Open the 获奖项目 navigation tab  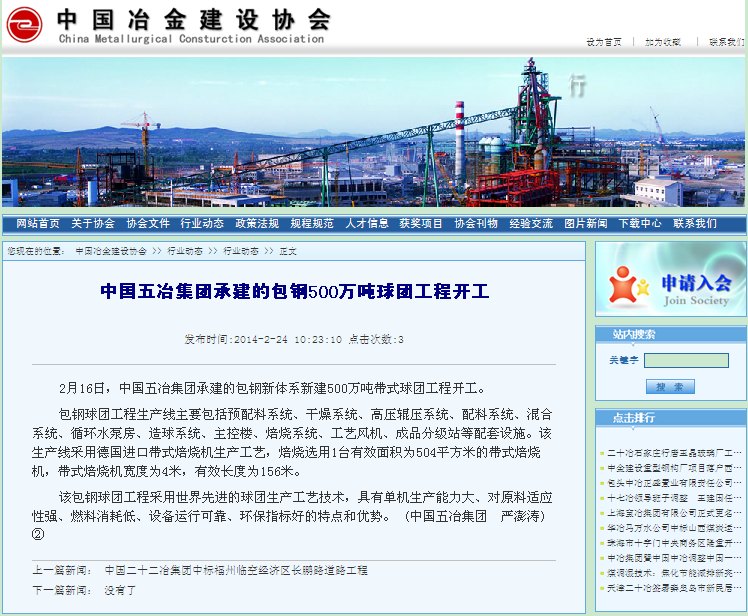(x=421, y=223)
